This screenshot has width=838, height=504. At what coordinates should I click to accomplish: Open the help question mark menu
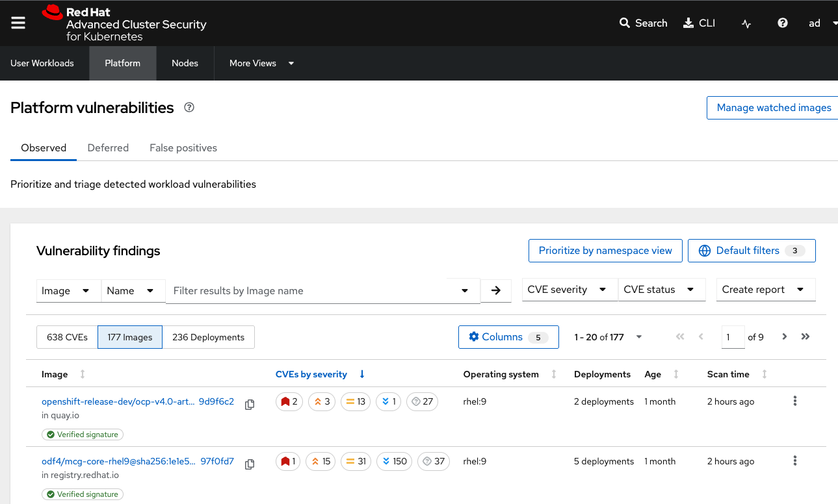(x=783, y=23)
